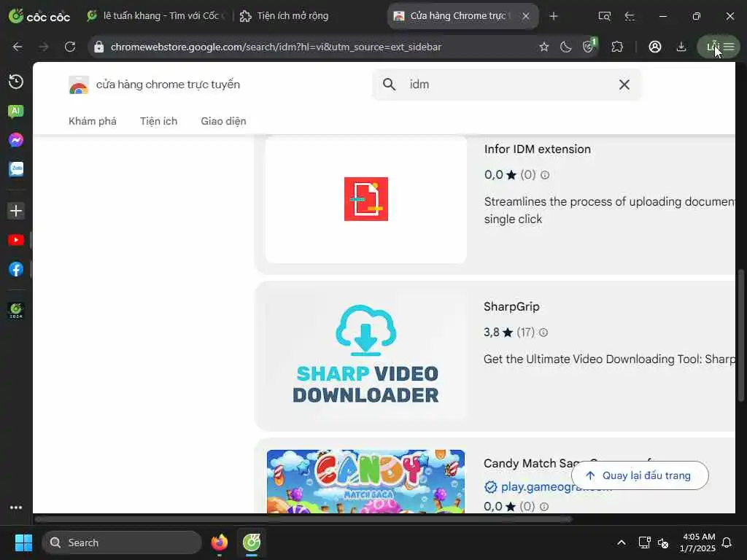Open the downloads icon in toolbar
747x560 pixels.
[681, 47]
